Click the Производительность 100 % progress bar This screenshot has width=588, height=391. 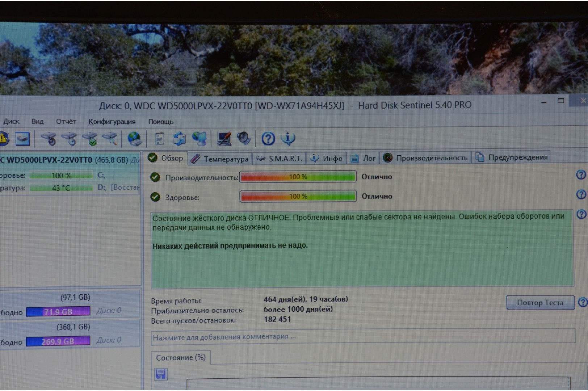click(x=298, y=177)
